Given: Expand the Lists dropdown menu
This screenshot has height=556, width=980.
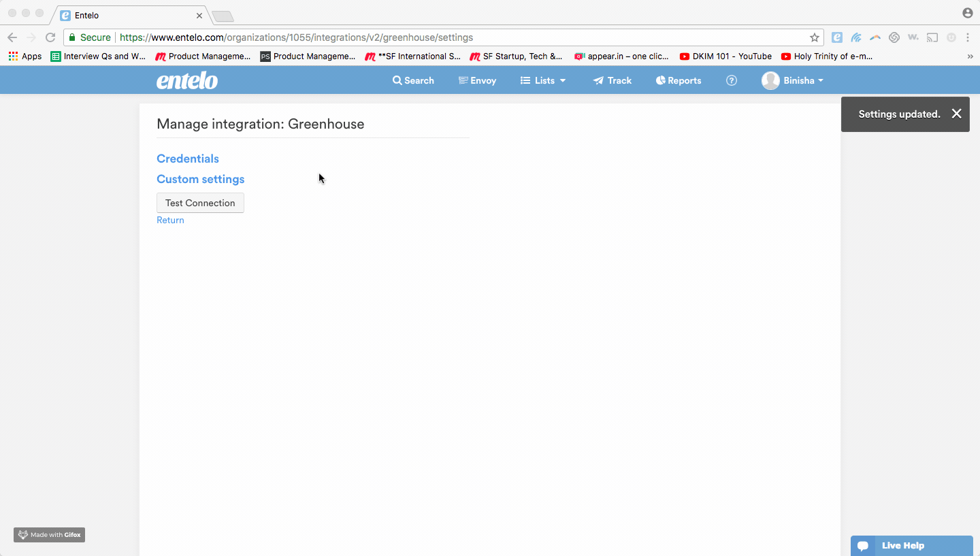Looking at the screenshot, I should coord(543,80).
